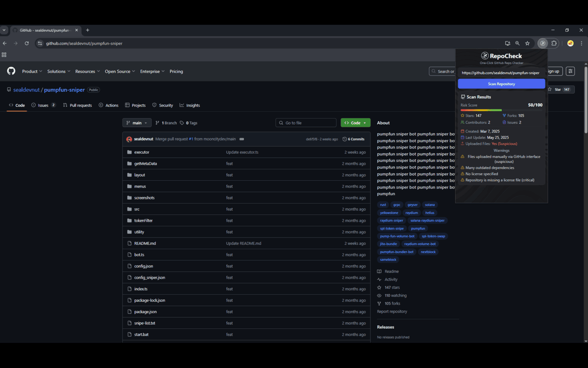Open the 105 forks link in About
The width and height of the screenshot is (588, 368).
[392, 303]
